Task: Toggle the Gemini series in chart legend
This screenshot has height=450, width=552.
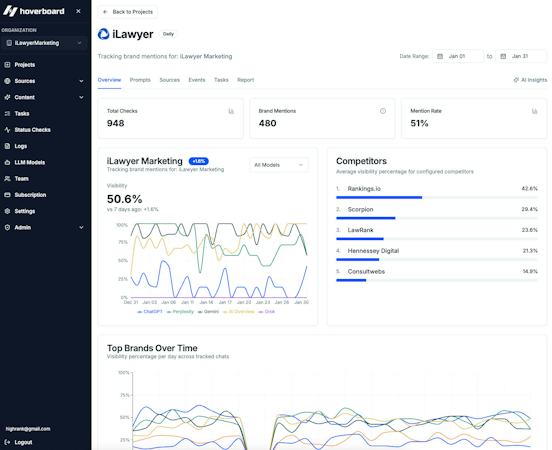Action: tap(208, 312)
